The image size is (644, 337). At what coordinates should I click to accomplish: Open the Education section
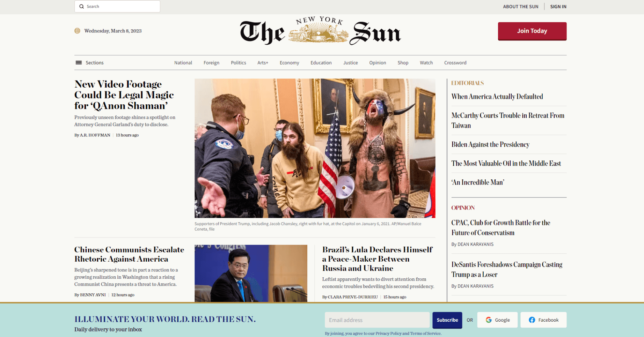click(321, 63)
